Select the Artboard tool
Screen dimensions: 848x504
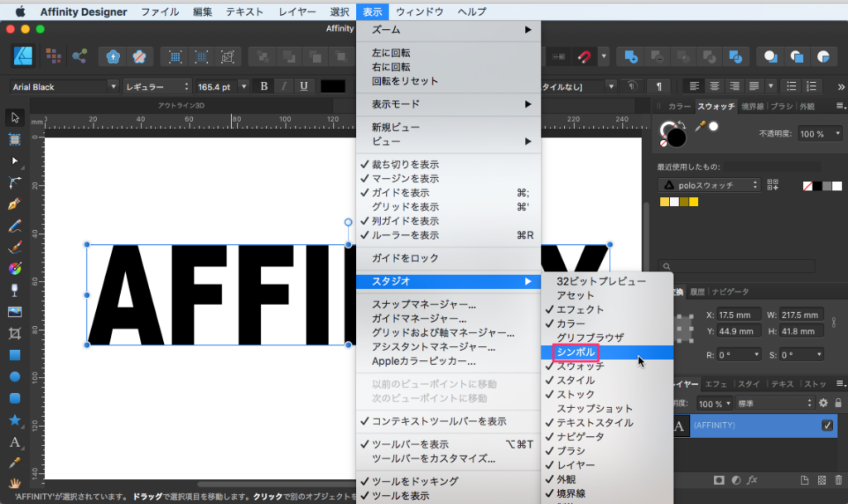click(14, 139)
